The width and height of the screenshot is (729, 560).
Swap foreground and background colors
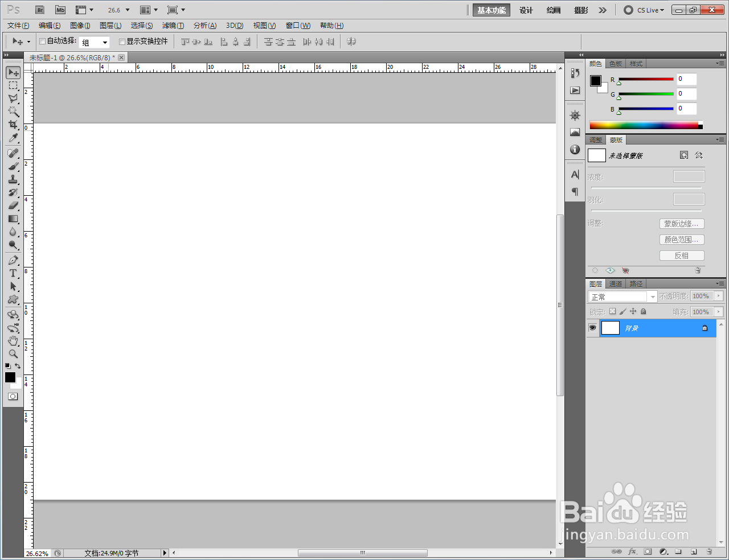coord(18,366)
